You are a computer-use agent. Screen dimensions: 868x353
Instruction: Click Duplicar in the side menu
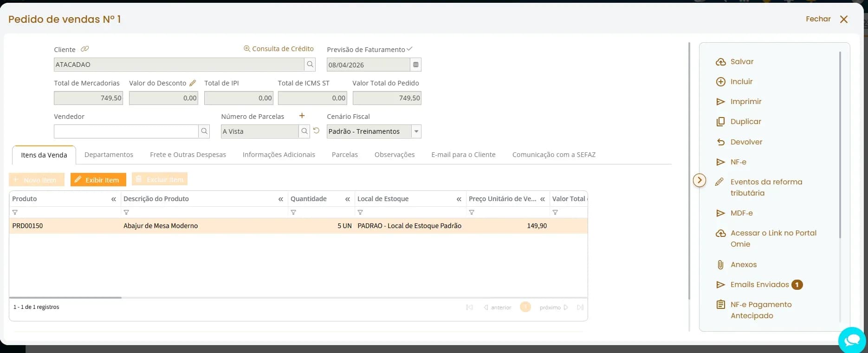point(738,122)
